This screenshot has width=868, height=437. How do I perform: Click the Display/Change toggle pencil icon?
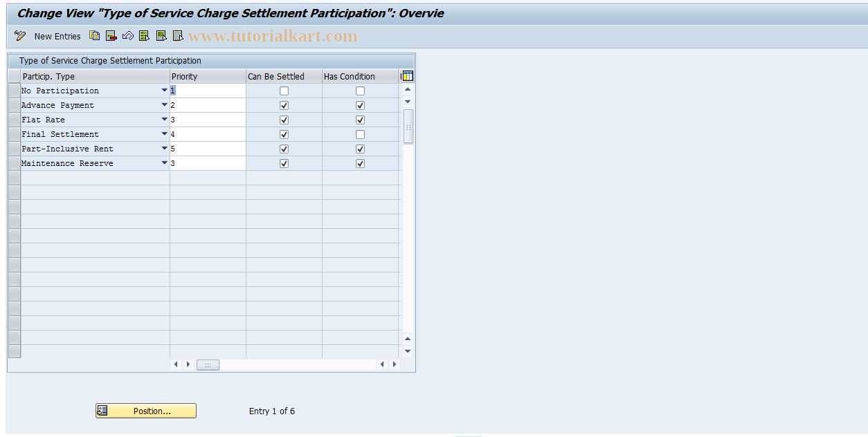pyautogui.click(x=20, y=36)
